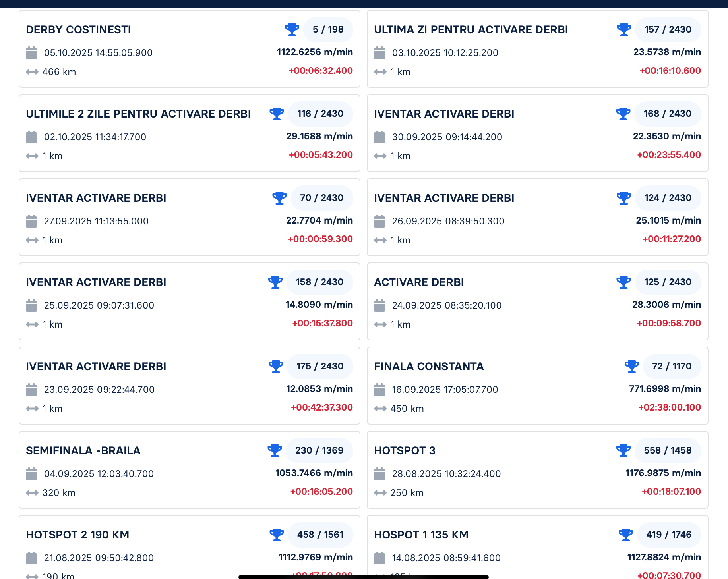Screen dimensions: 728x579
Task: Click the trophy icon on DERBY COSTINESTI card
Action: pyautogui.click(x=292, y=29)
